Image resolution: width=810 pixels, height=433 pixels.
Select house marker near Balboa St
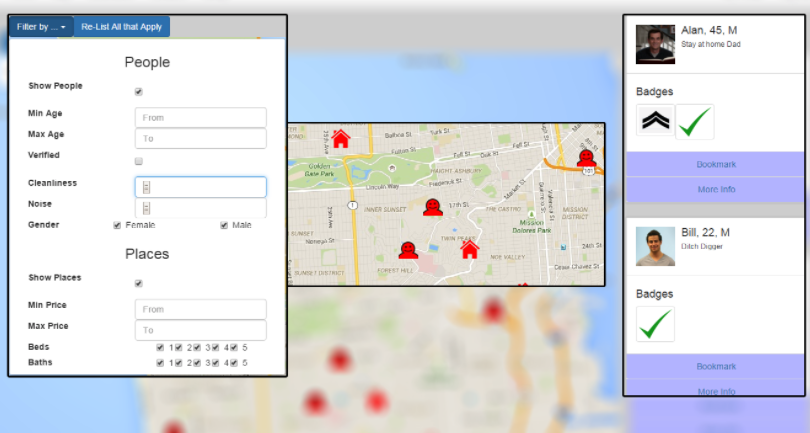[341, 138]
